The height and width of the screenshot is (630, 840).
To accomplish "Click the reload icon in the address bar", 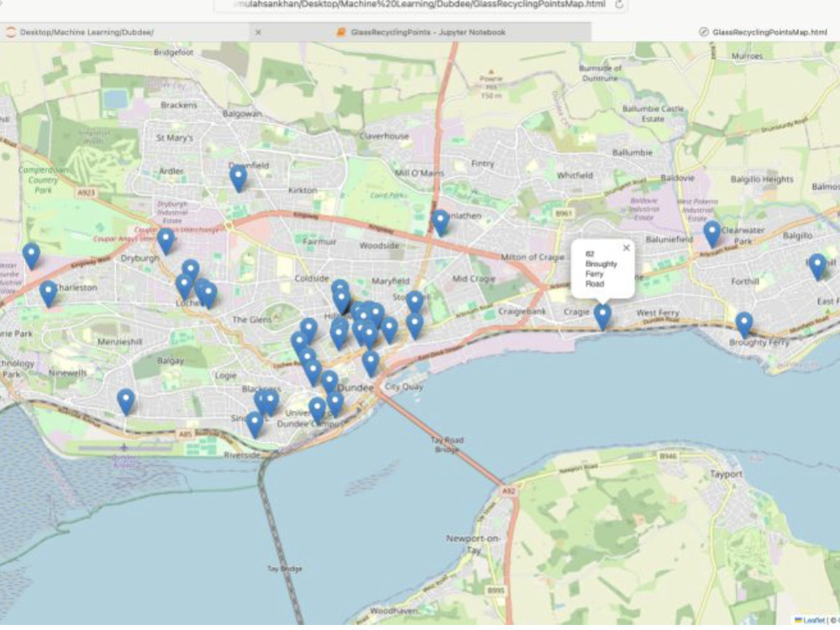I will coord(619,4).
